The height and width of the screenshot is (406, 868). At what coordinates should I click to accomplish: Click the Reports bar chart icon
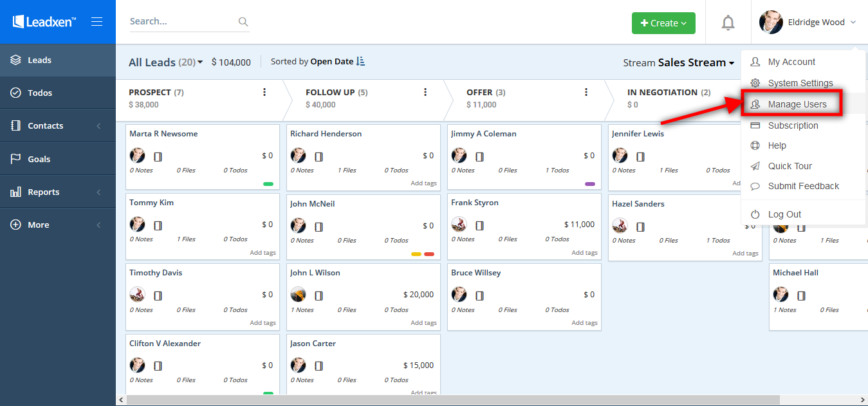point(16,192)
